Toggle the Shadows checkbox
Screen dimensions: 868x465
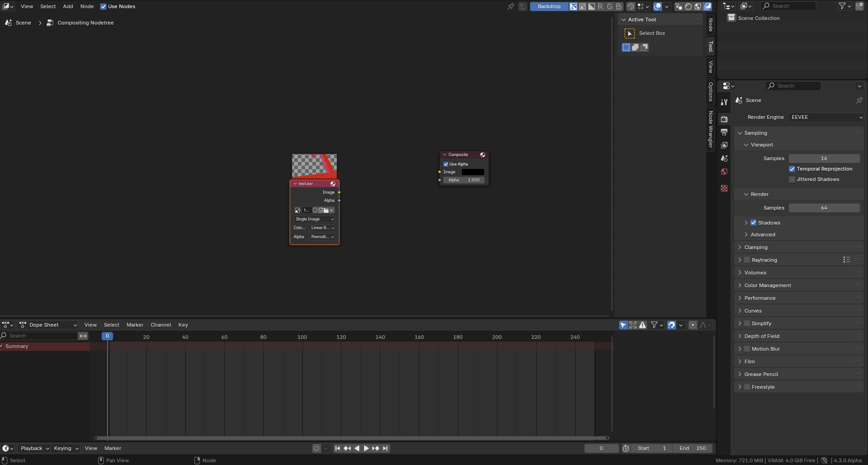pos(754,223)
